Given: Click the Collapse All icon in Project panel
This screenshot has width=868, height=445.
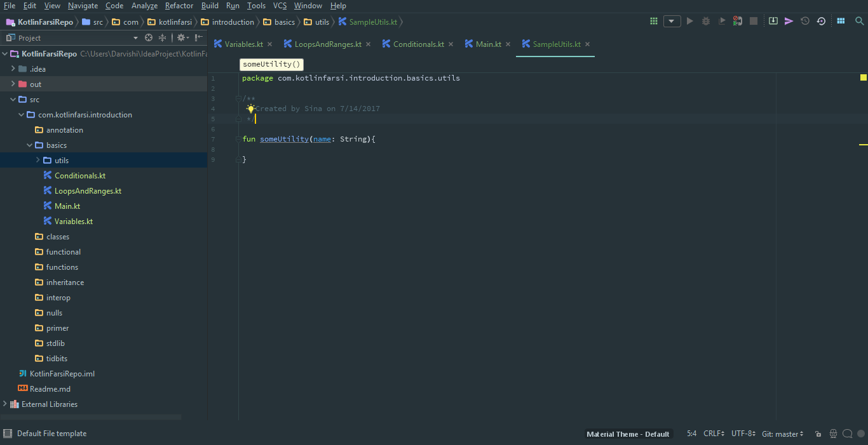Looking at the screenshot, I should [163, 38].
